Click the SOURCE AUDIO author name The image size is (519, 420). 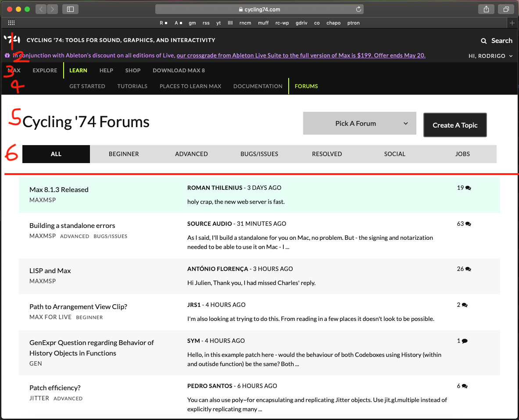pos(210,224)
